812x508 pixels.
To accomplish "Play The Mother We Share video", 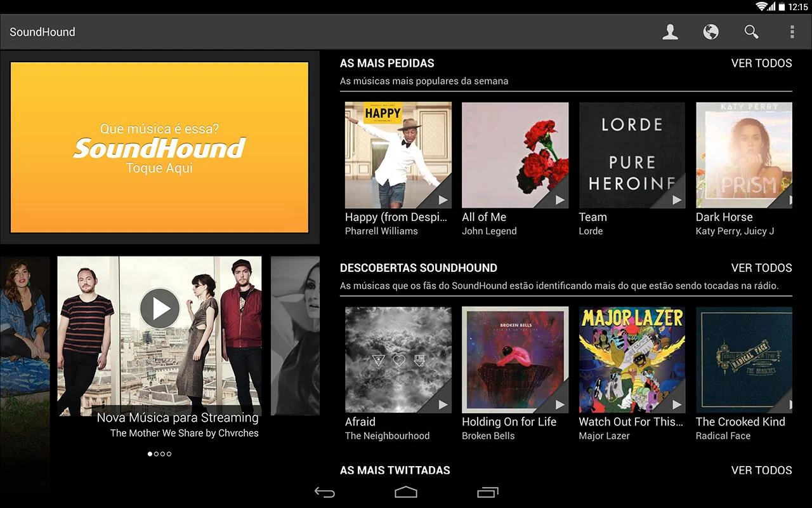I will tap(159, 308).
